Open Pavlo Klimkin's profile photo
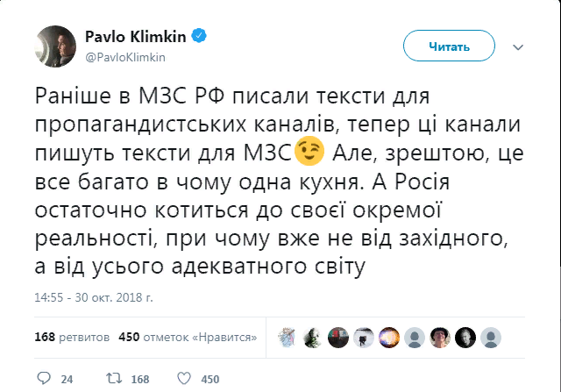561x392 pixels. (x=53, y=46)
